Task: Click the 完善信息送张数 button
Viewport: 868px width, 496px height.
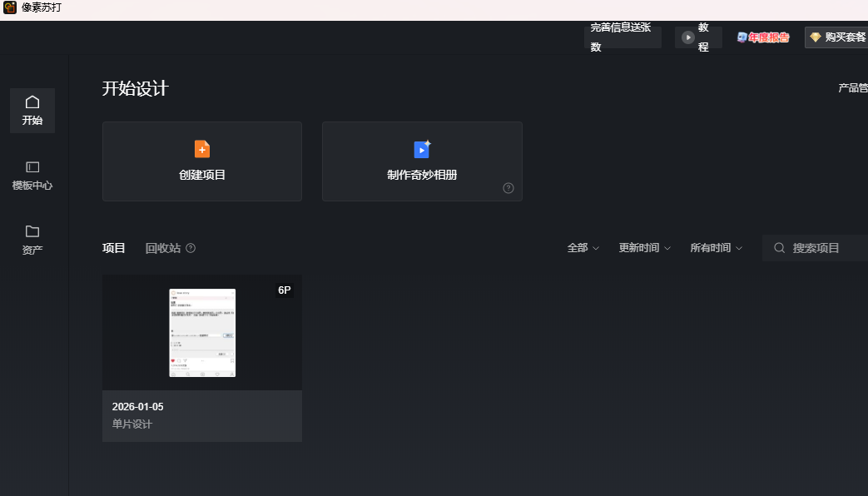Action: [x=622, y=37]
